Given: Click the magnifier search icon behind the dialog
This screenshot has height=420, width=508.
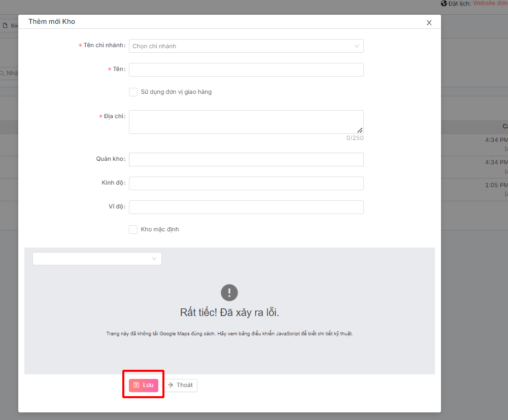Looking at the screenshot, I should [3, 73].
